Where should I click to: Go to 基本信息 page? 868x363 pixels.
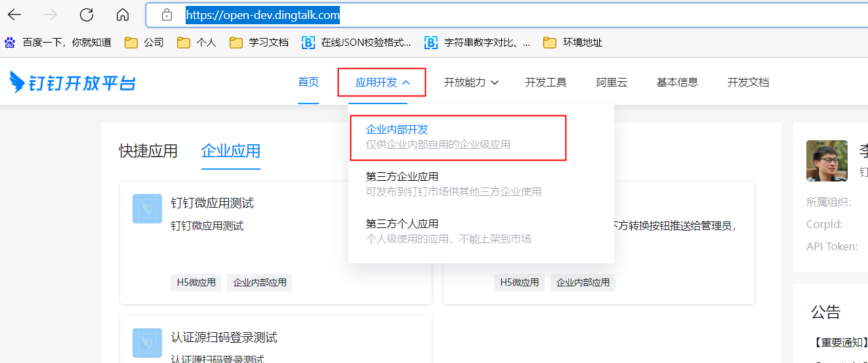(677, 83)
